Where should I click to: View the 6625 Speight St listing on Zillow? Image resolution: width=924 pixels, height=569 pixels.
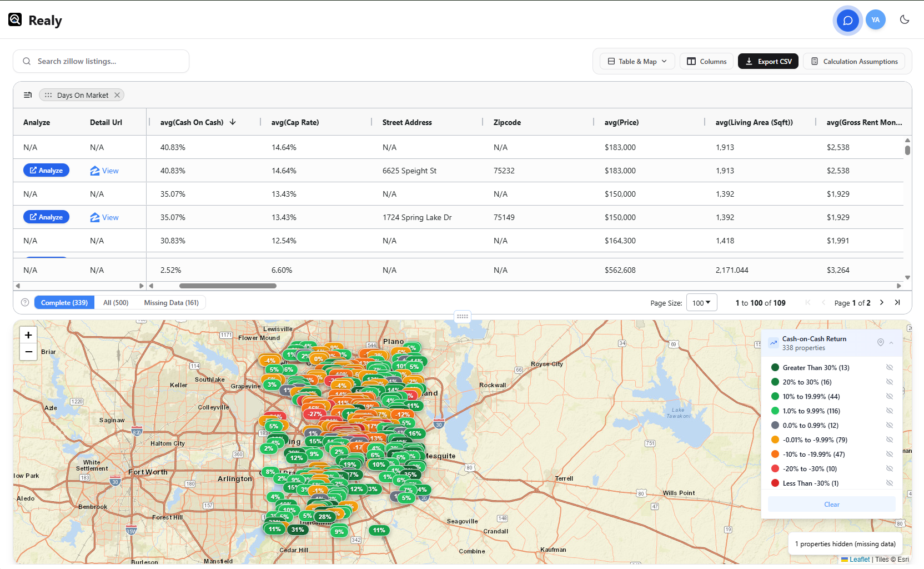pos(104,171)
